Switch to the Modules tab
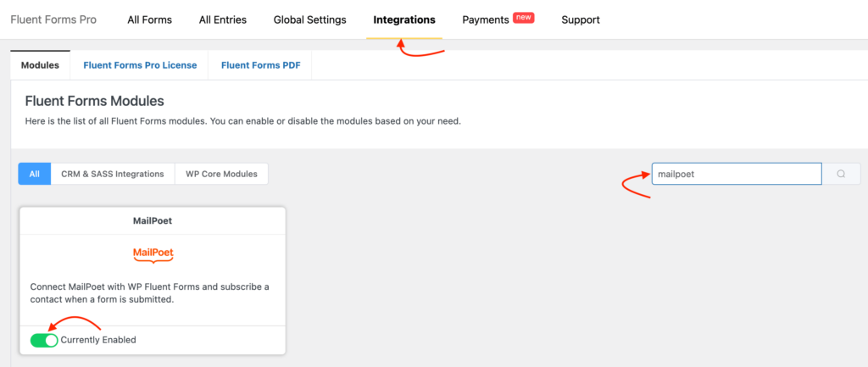The width and height of the screenshot is (868, 367). click(40, 65)
